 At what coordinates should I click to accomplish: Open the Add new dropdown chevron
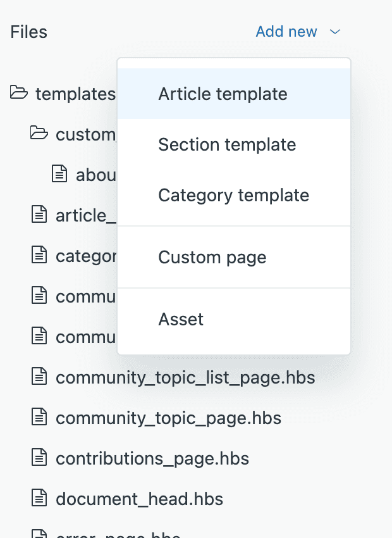point(336,31)
